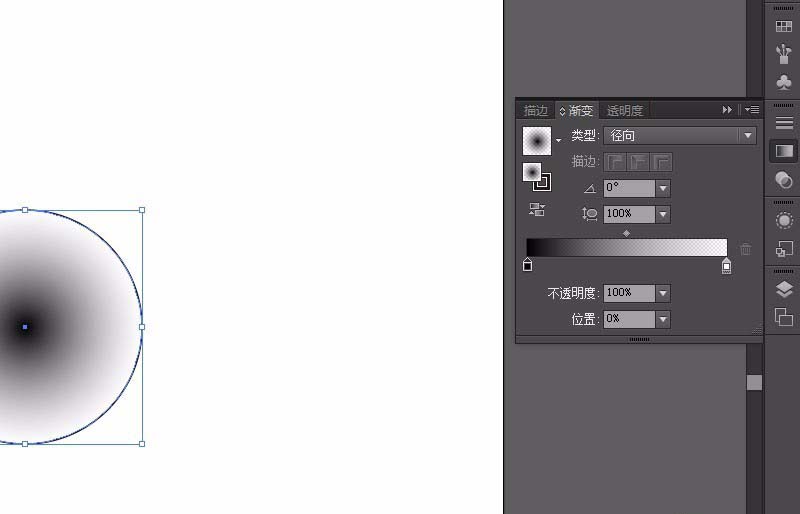Open the Swatches panel icon in the dock
This screenshot has height=514, width=800.
pos(784,26)
